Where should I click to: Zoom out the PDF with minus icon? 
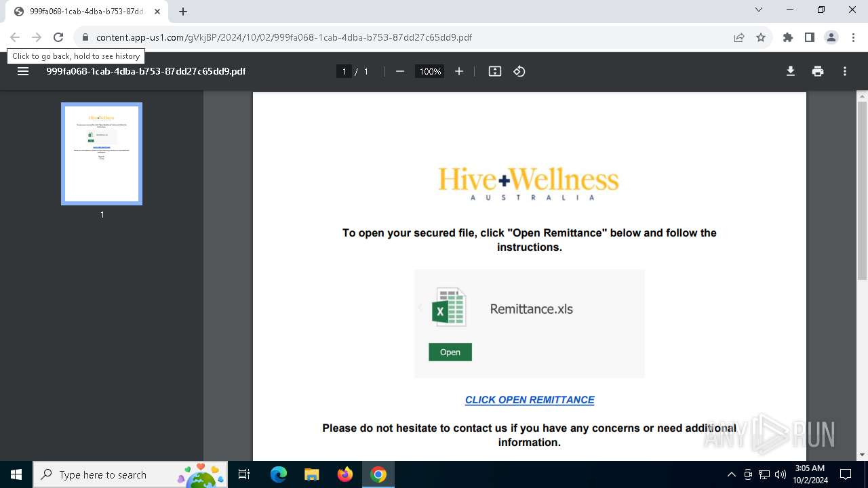pos(400,71)
